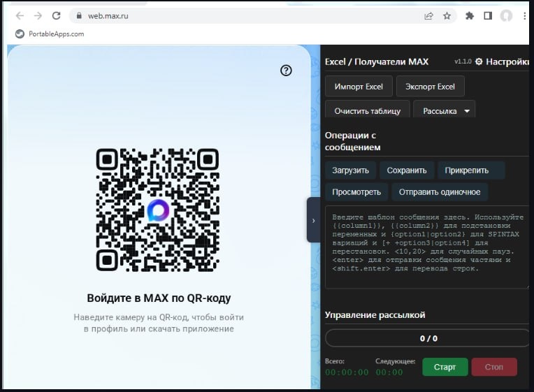The image size is (534, 392).
Task: Click Очистить таблицу button
Action: click(368, 110)
